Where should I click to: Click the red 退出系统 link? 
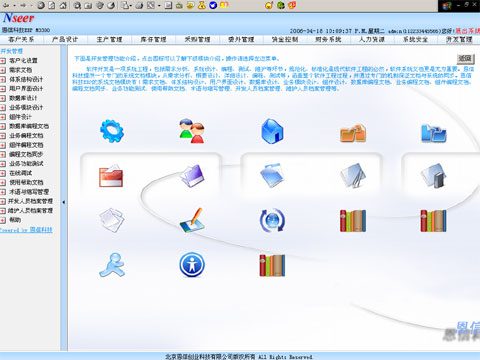468,31
